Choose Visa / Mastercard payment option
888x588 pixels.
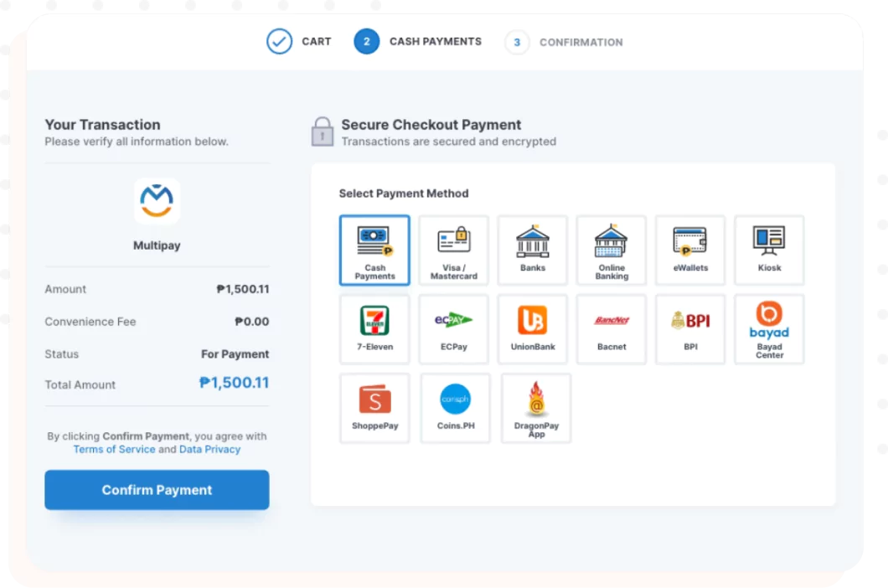(x=453, y=250)
